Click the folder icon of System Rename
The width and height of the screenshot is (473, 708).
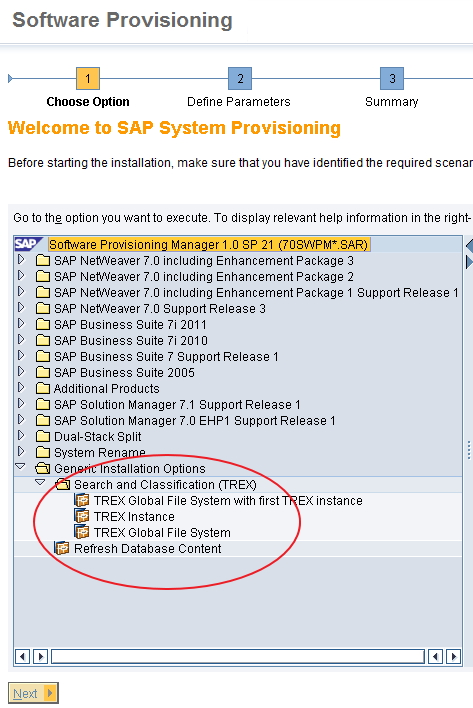tap(43, 452)
